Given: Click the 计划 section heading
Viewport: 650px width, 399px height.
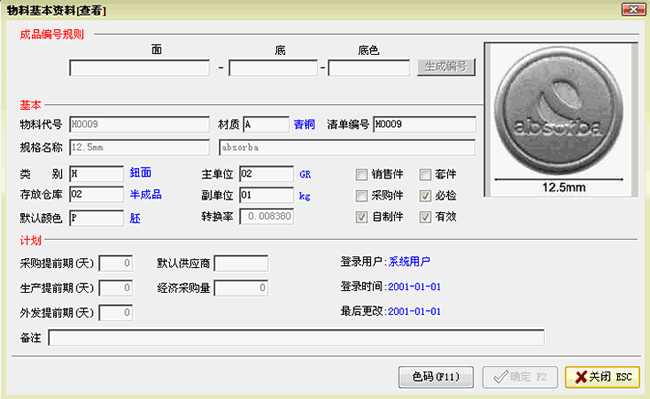Looking at the screenshot, I should click(x=31, y=240).
